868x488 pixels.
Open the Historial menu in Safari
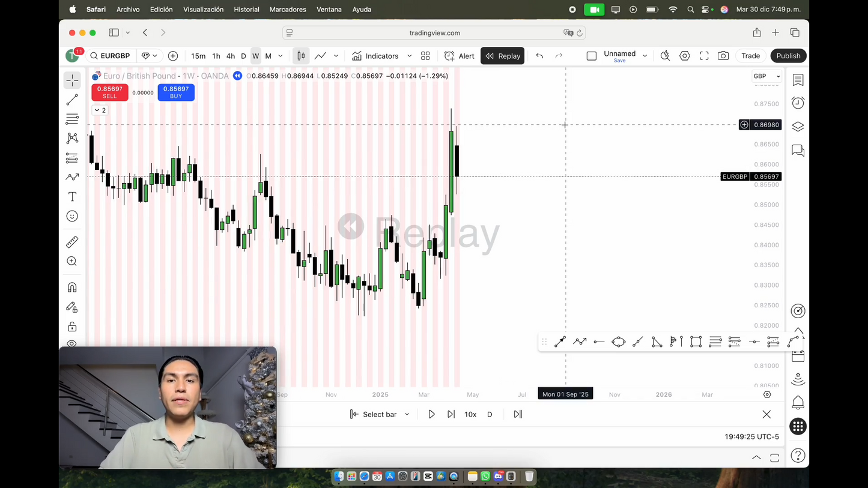(246, 10)
